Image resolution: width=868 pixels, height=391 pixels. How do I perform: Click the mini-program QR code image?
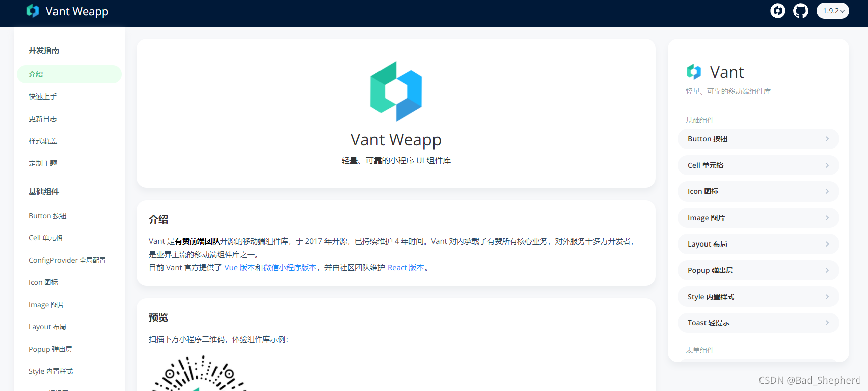200,373
